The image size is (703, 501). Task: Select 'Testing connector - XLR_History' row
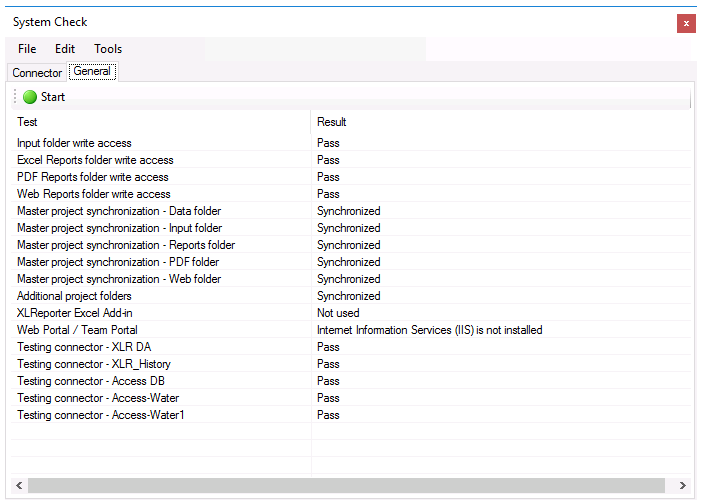(351, 365)
